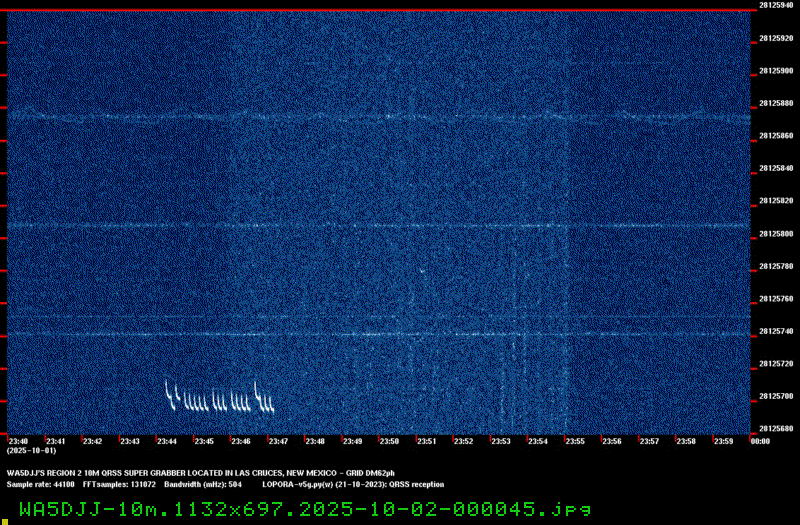Click the 23:41 time axis label
This screenshot has height=525, width=800.
coord(56,441)
